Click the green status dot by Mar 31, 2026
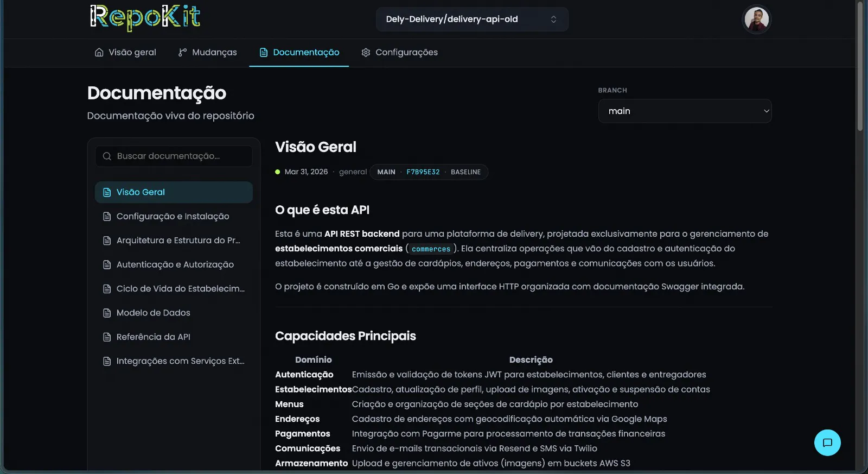The width and height of the screenshot is (868, 474). 278,172
